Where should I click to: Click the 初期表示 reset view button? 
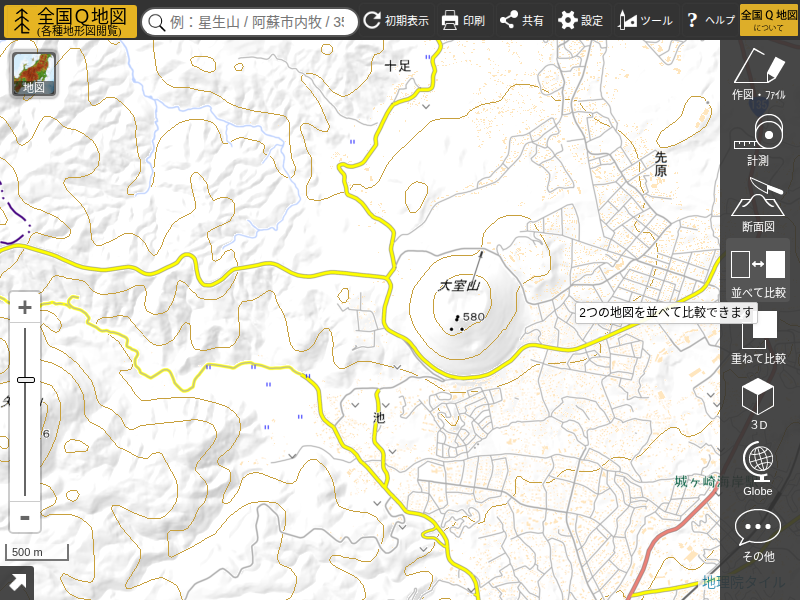pyautogui.click(x=396, y=20)
